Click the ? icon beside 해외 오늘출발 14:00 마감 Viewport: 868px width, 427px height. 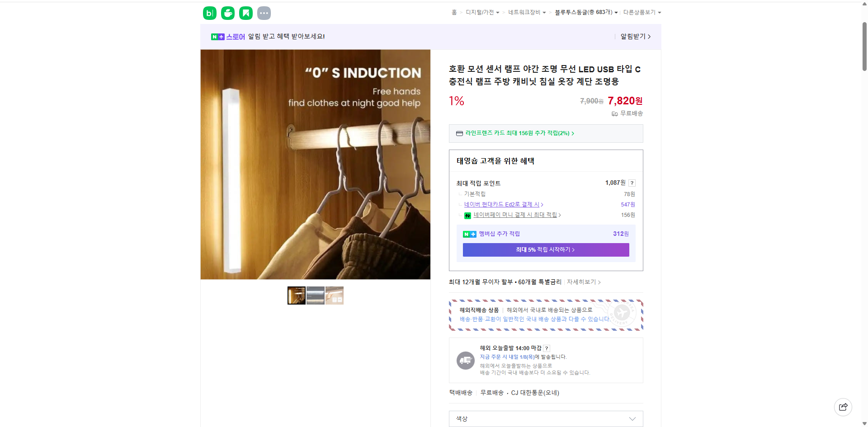pyautogui.click(x=546, y=348)
